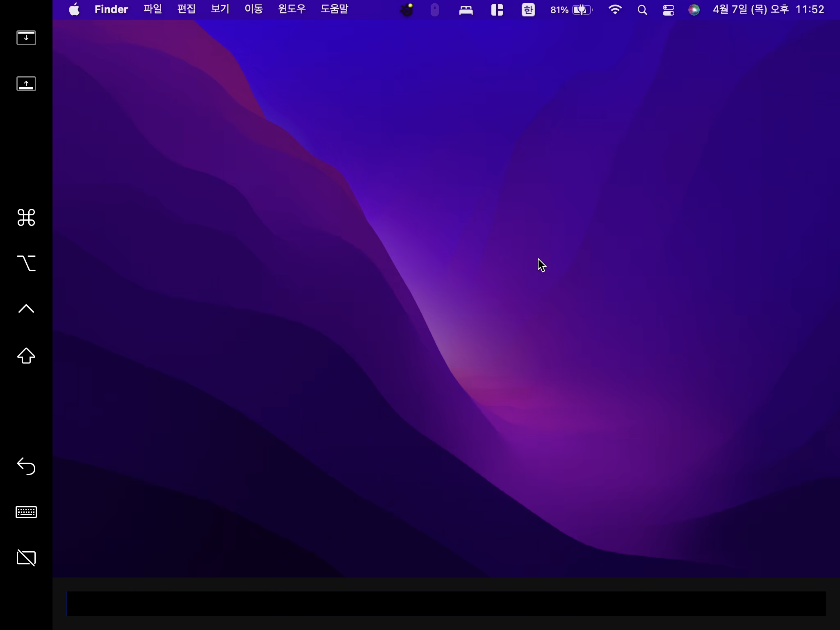
Task: Tap the black Touch Bar strip at bottom
Action: (446, 603)
